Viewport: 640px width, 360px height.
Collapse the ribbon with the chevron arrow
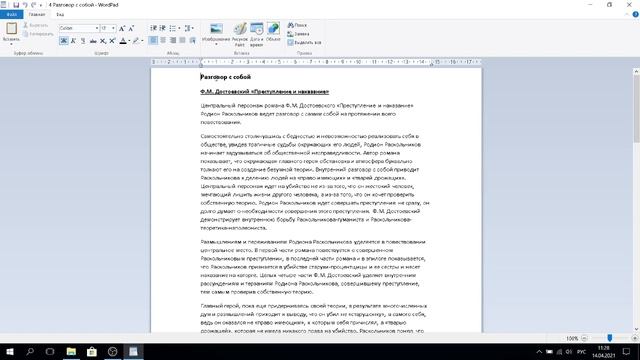(627, 14)
